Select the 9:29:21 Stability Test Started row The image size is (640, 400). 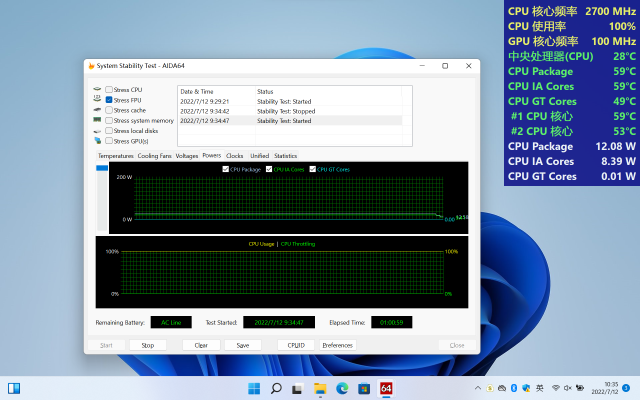click(290, 101)
